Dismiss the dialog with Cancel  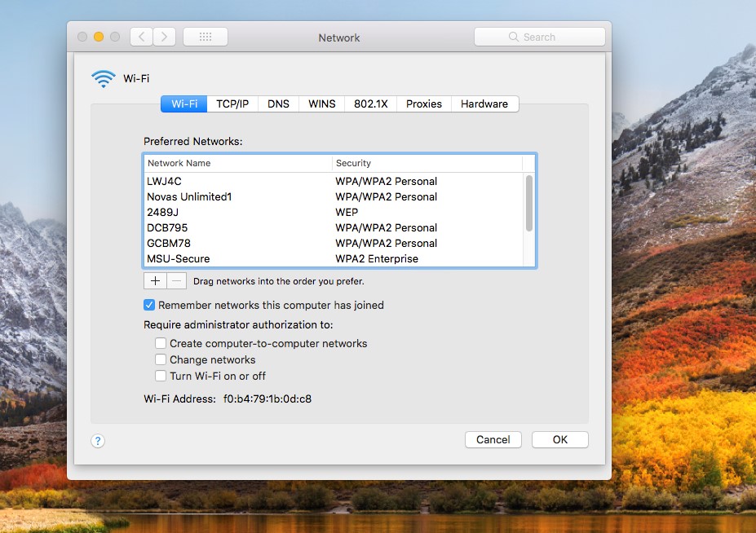tap(493, 439)
